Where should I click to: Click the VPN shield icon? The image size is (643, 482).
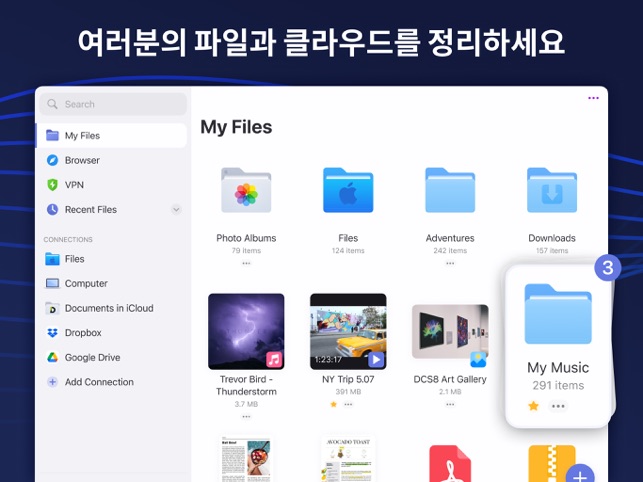pyautogui.click(x=52, y=185)
